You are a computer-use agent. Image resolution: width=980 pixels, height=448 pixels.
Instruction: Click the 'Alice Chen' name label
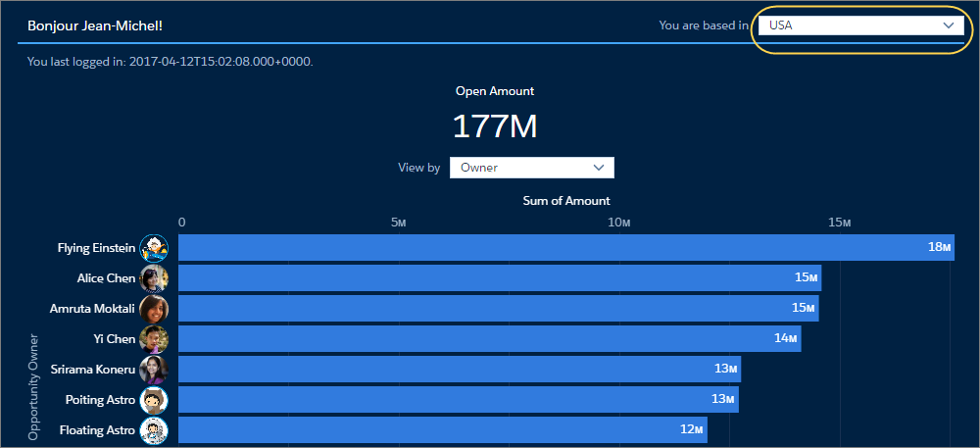pos(106,278)
